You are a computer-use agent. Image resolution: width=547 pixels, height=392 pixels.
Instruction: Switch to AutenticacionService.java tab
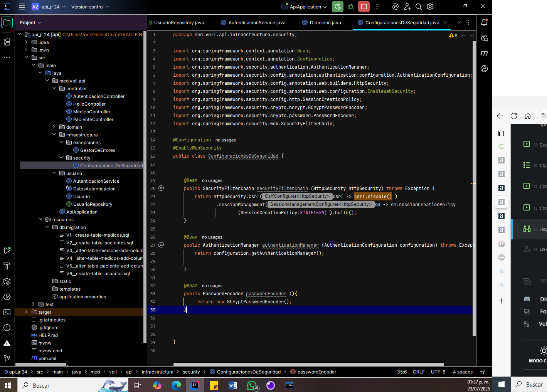pyautogui.click(x=253, y=23)
